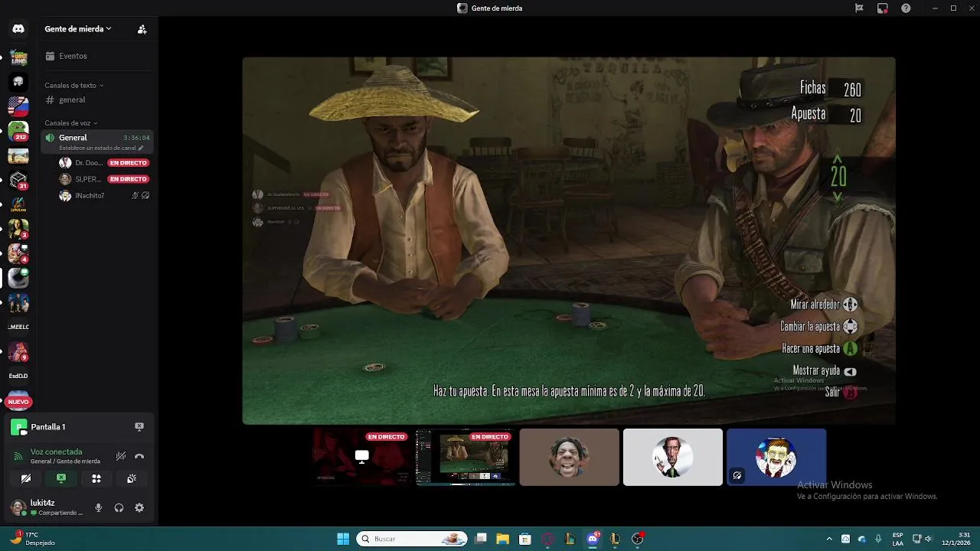Open Task View from the taskbar
Viewport: 980px width, 551px height.
[481, 539]
